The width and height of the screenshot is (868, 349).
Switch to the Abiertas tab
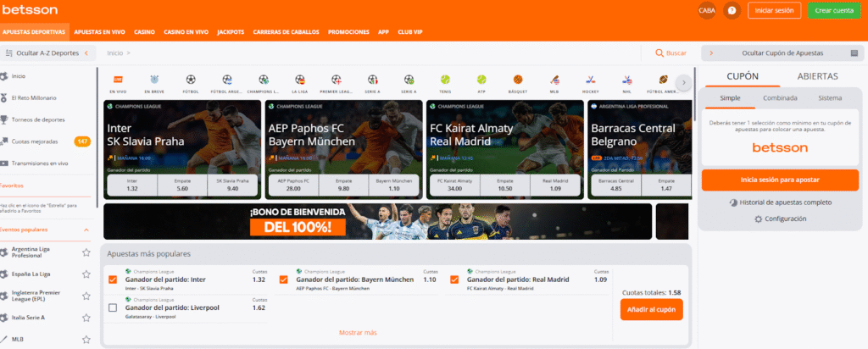point(817,76)
